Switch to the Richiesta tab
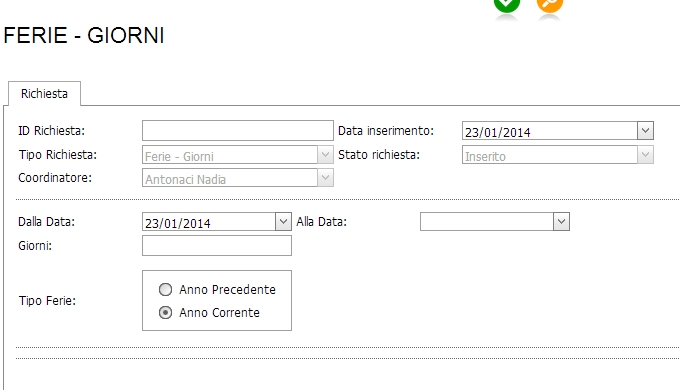This screenshot has height=390, width=680. coord(44,94)
